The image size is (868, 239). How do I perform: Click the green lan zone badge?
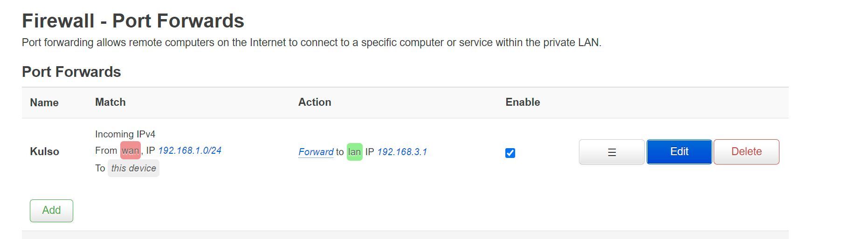pyautogui.click(x=354, y=152)
